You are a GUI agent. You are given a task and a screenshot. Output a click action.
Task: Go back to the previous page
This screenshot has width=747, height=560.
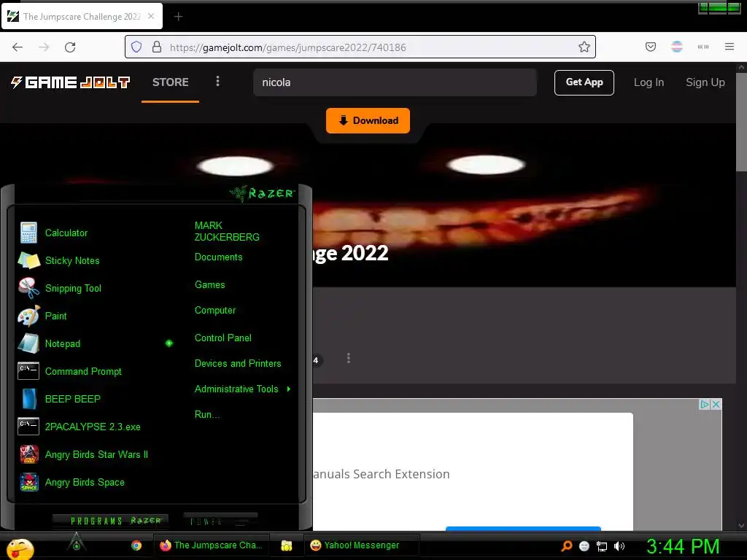pyautogui.click(x=18, y=47)
